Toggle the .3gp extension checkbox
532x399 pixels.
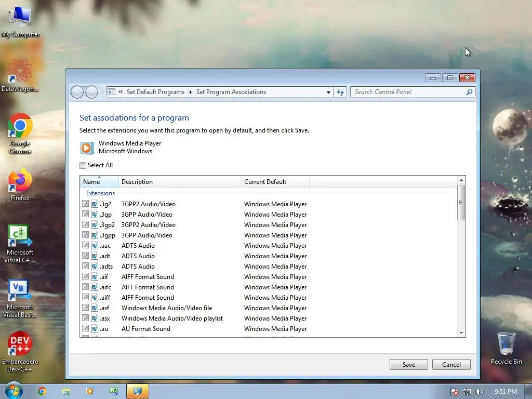pos(86,214)
